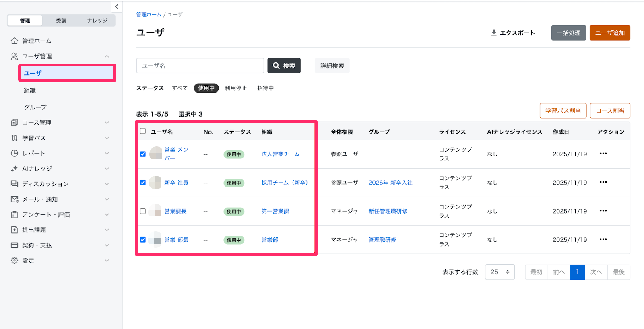Switch to the ナレッジ tab
The image size is (644, 329).
[x=97, y=21]
